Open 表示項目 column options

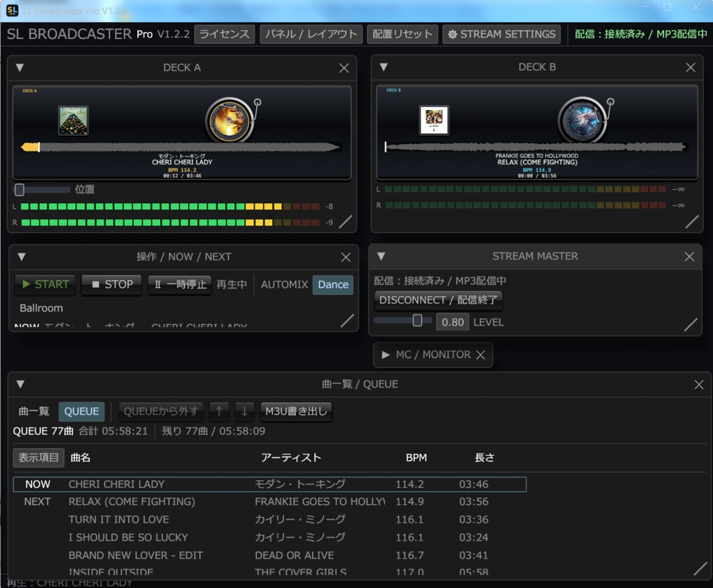[x=39, y=458]
